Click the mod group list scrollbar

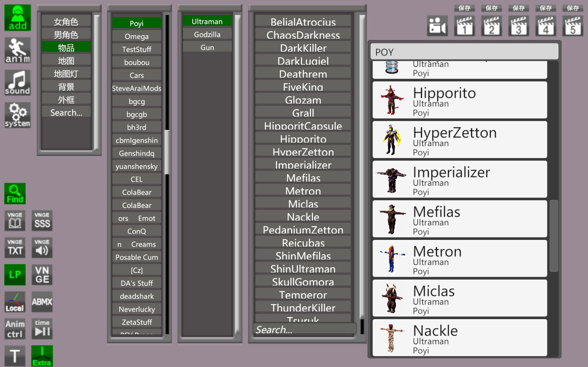[167, 152]
